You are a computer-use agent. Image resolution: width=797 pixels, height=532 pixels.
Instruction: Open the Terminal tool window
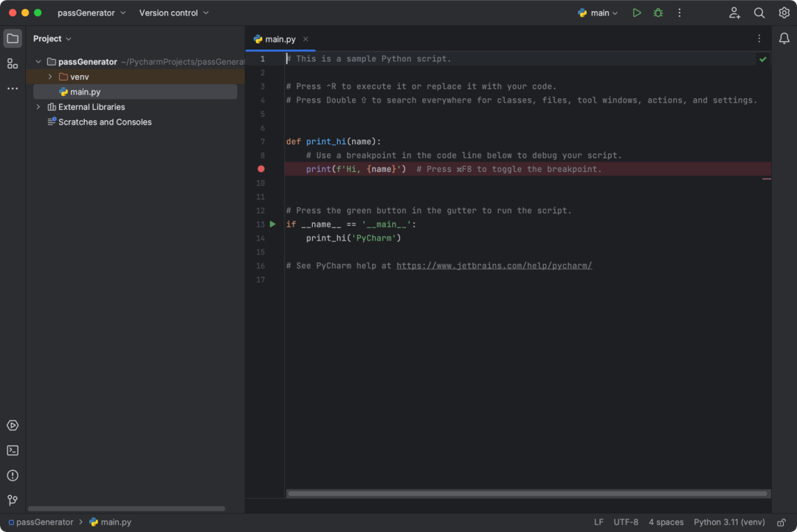click(13, 450)
